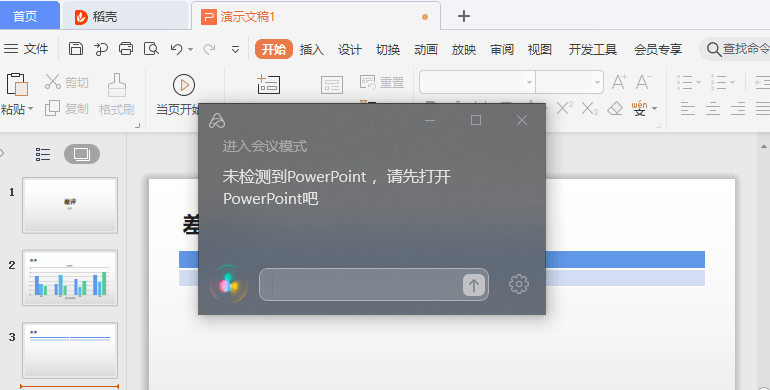Click the colorful voice orb icon
Image resolution: width=770 pixels, height=390 pixels.
[228, 284]
